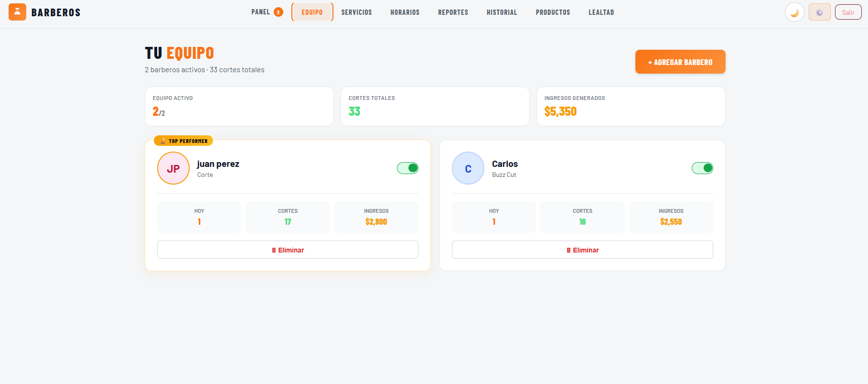Click Carlos C avatar
Screen dimensions: 868x384
click(x=468, y=168)
